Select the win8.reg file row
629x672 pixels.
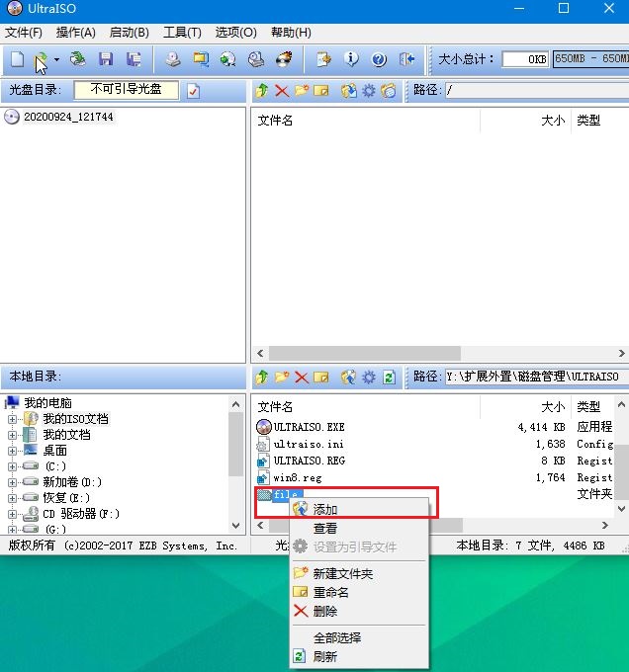(x=434, y=477)
